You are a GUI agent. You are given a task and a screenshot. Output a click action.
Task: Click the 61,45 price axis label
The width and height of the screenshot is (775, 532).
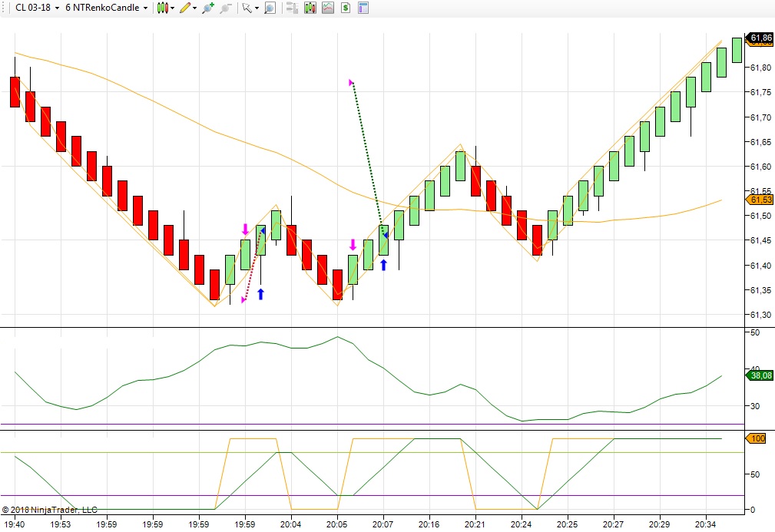pos(760,240)
